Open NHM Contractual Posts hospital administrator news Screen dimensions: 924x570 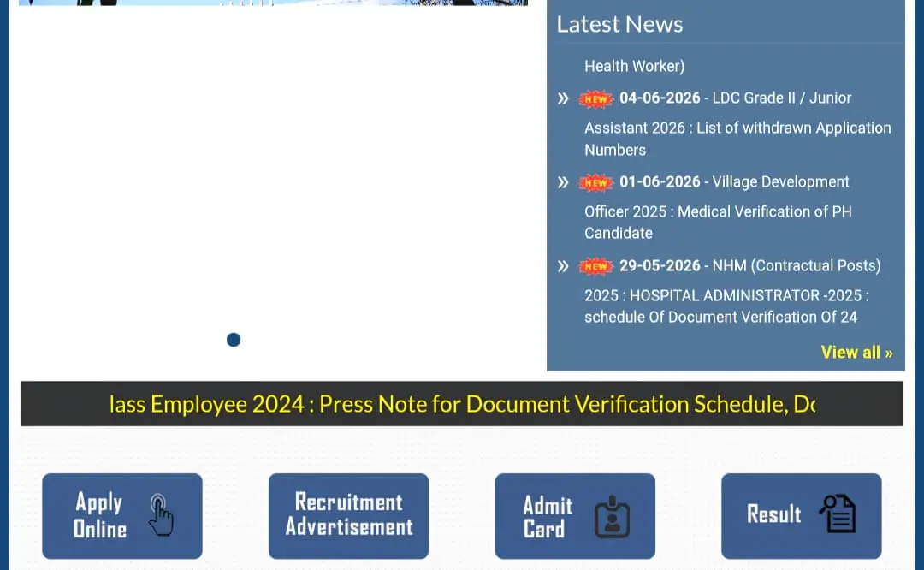(731, 291)
